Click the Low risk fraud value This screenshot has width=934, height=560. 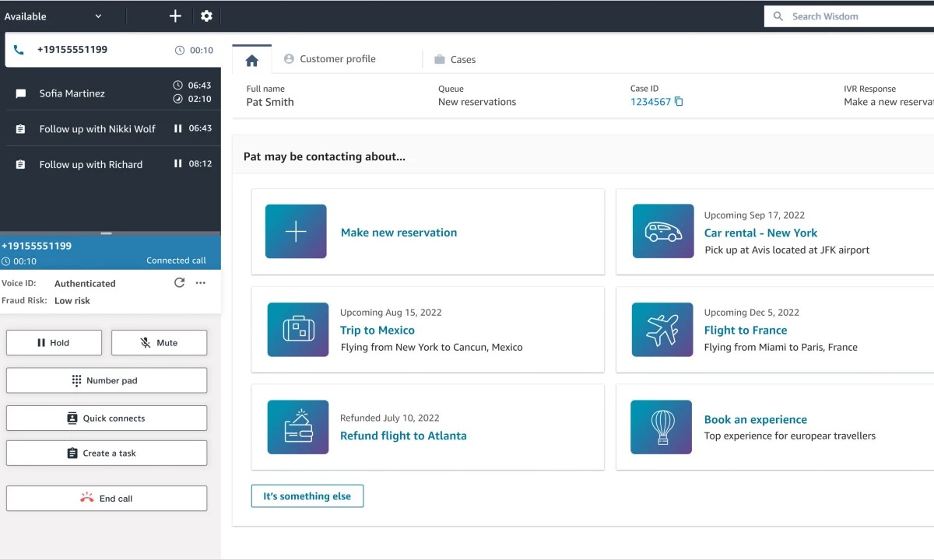pyautogui.click(x=72, y=301)
